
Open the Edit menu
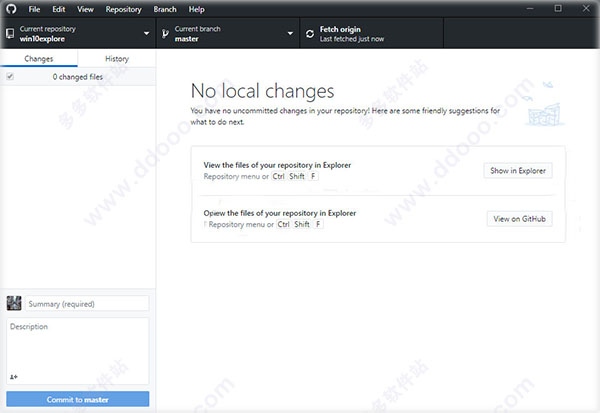pyautogui.click(x=59, y=9)
